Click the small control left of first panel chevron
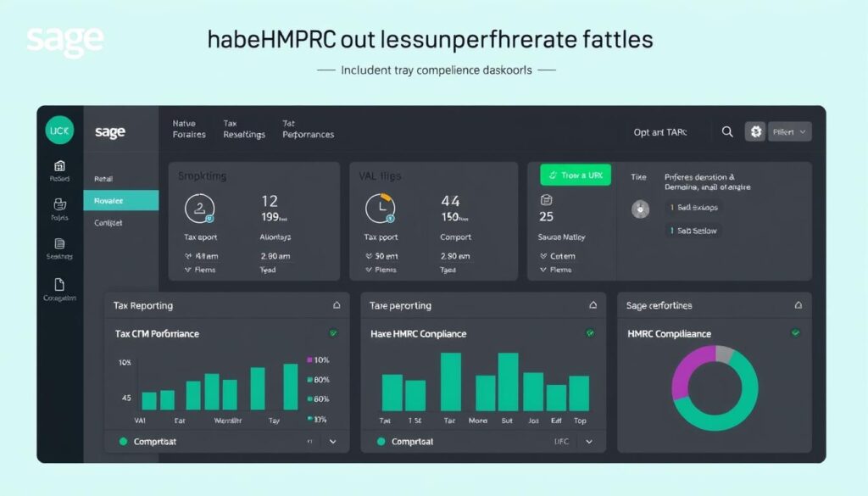 (310, 441)
